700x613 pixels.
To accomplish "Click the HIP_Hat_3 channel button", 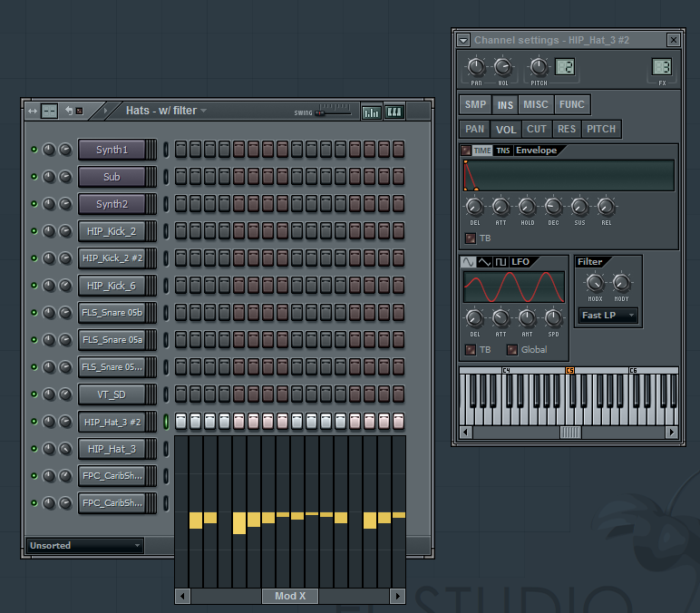I will pyautogui.click(x=112, y=449).
